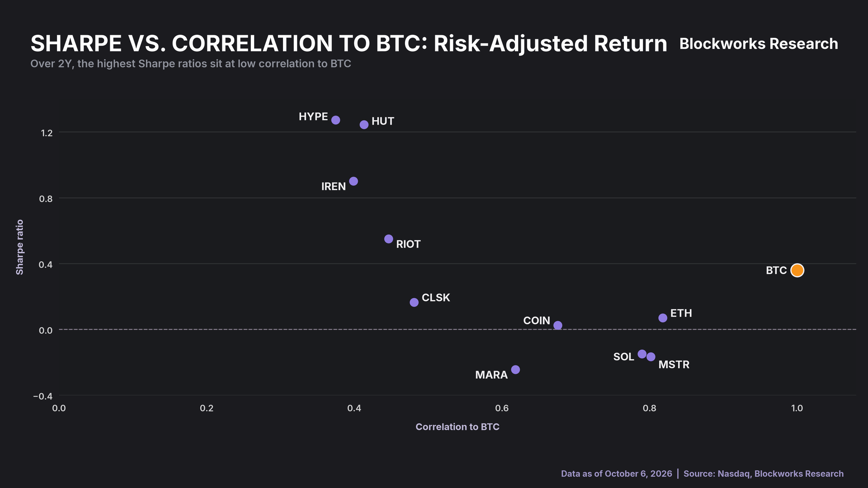
Task: Click the Sharpe ratio axis label
Action: [x=19, y=247]
